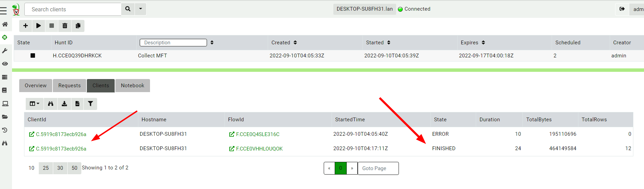Open Server Artifacts icon in sidebar

coord(5,77)
